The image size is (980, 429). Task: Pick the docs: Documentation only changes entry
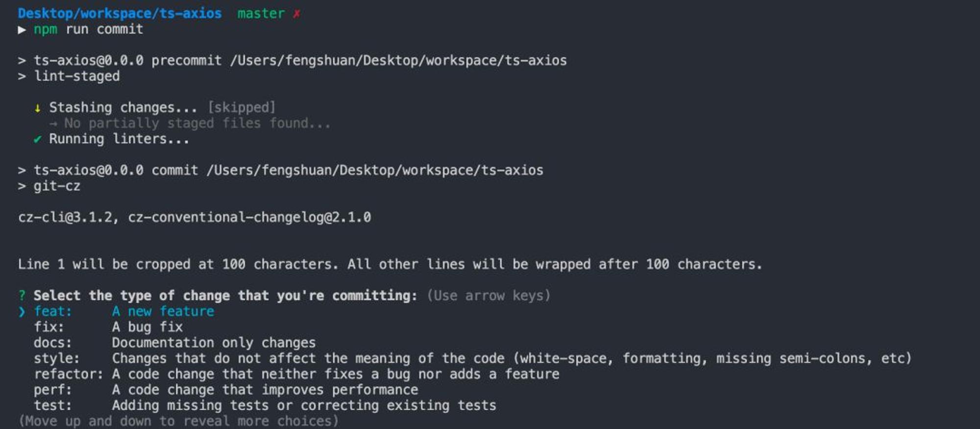[x=175, y=343]
